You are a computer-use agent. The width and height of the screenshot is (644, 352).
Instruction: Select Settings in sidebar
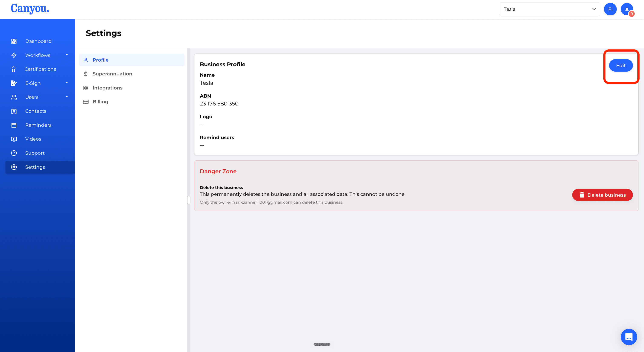[40, 167]
